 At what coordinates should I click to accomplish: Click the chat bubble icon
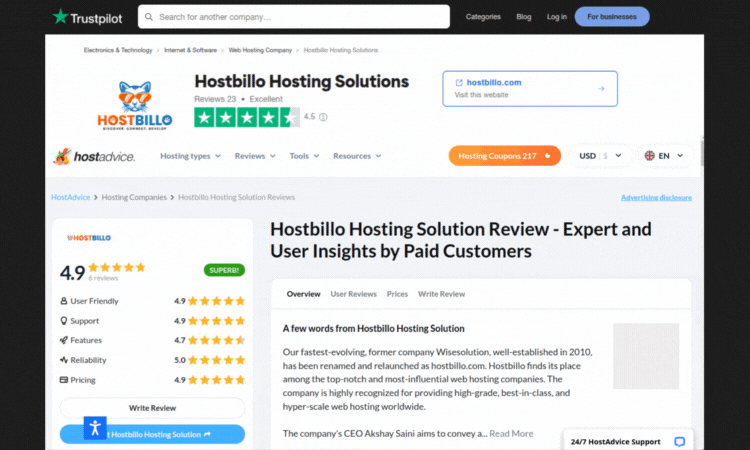pos(680,441)
